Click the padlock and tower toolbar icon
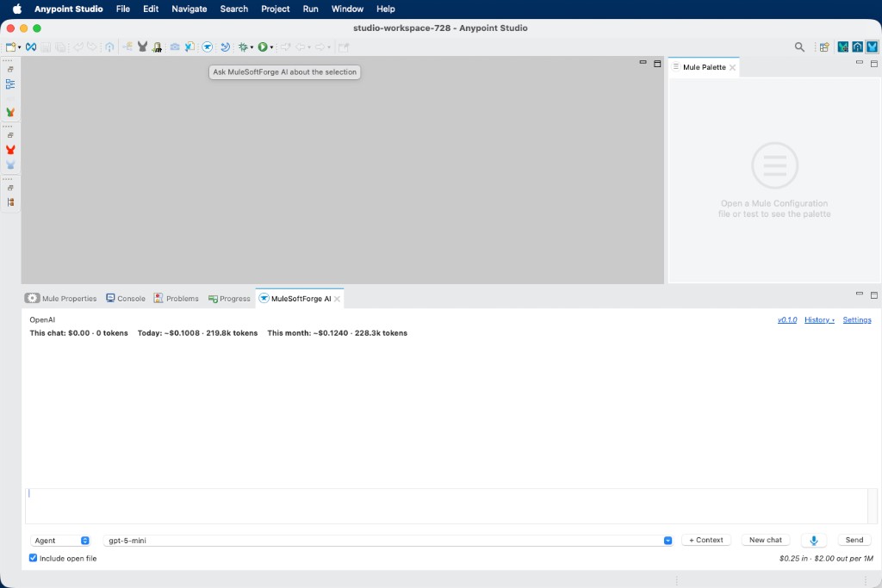Screen dimensions: 882x588 pyautogui.click(x=158, y=47)
